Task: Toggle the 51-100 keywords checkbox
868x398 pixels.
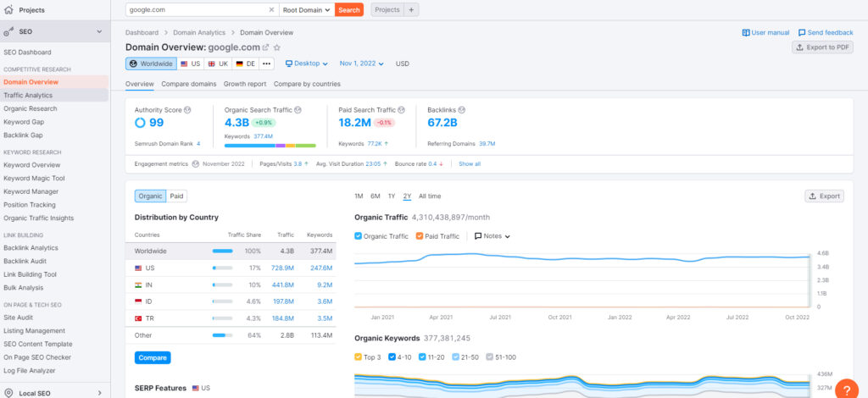Action: pos(489,357)
